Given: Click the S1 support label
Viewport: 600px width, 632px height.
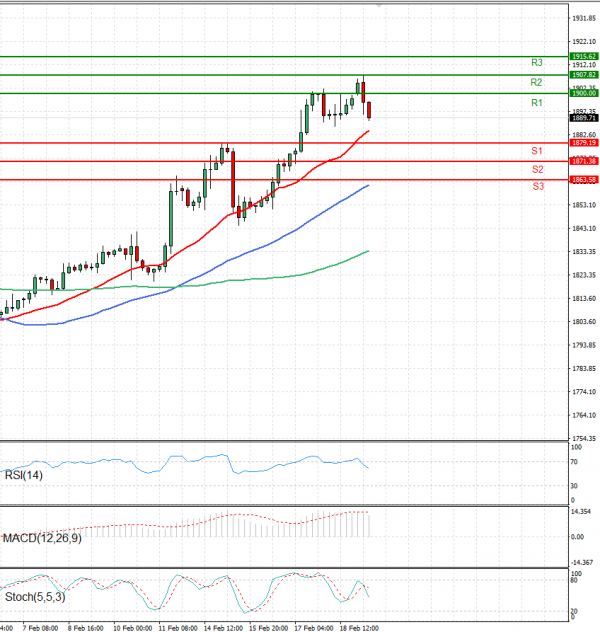Looking at the screenshot, I should click(x=537, y=150).
